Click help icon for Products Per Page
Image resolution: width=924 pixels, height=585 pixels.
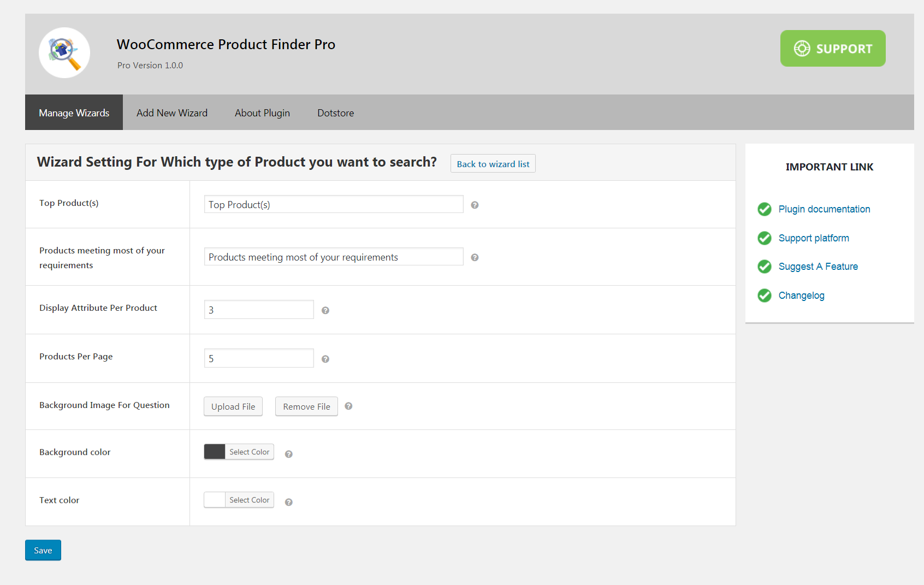click(x=325, y=359)
